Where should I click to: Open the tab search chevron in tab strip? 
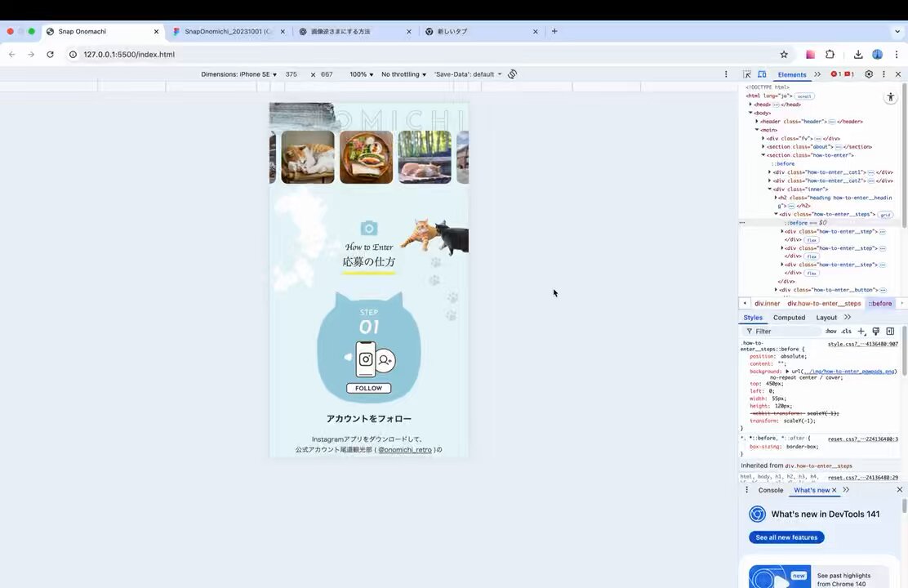[x=897, y=31]
